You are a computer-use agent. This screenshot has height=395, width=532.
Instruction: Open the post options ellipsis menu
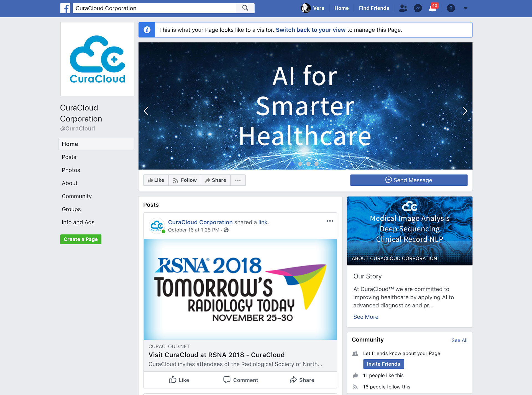click(x=330, y=221)
